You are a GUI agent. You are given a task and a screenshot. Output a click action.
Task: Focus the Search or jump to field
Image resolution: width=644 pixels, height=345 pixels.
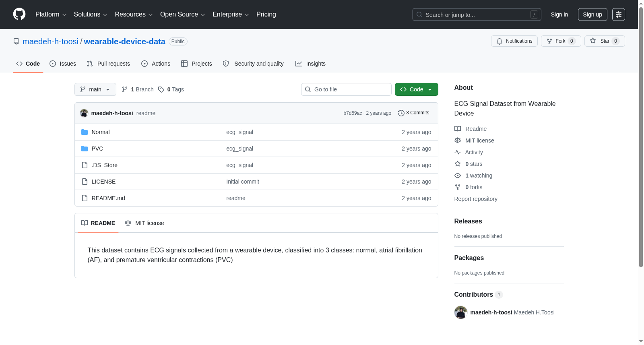tap(477, 14)
